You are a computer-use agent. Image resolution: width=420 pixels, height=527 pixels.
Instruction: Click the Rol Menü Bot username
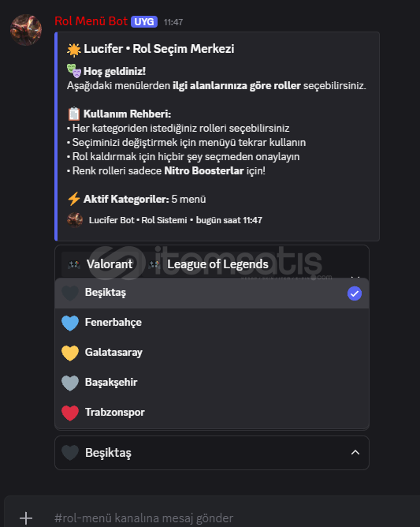(91, 21)
